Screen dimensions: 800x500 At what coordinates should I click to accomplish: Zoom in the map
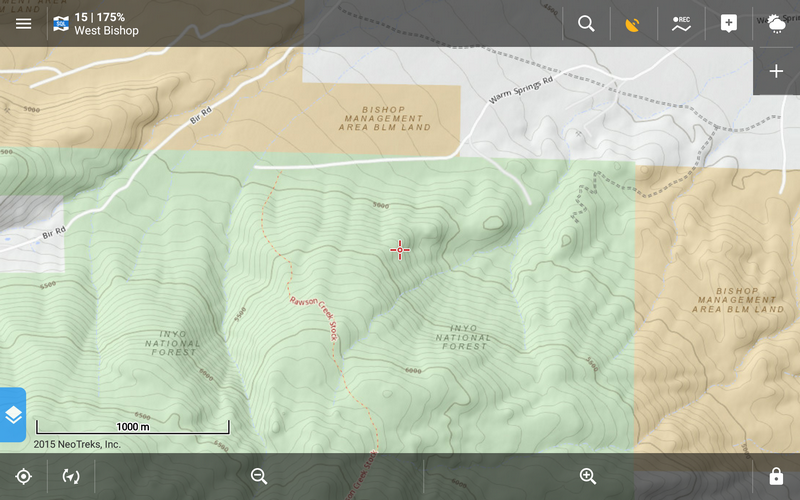[x=588, y=477]
